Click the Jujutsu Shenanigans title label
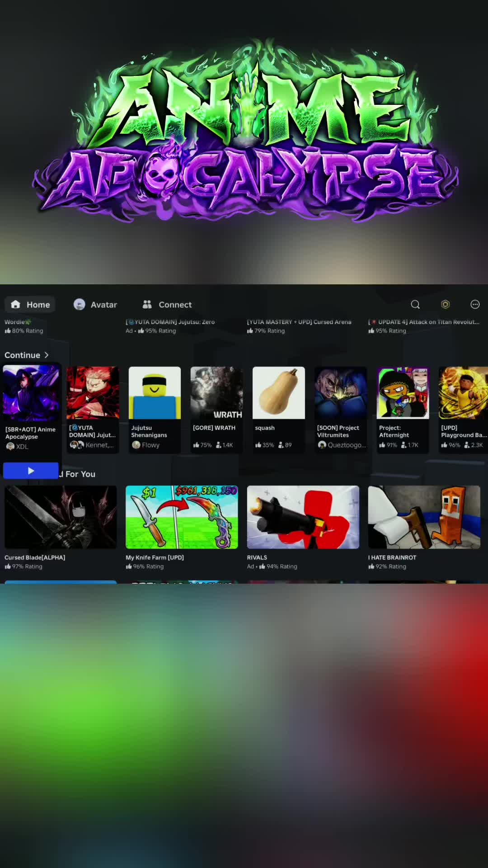The width and height of the screenshot is (488, 868). 149,431
